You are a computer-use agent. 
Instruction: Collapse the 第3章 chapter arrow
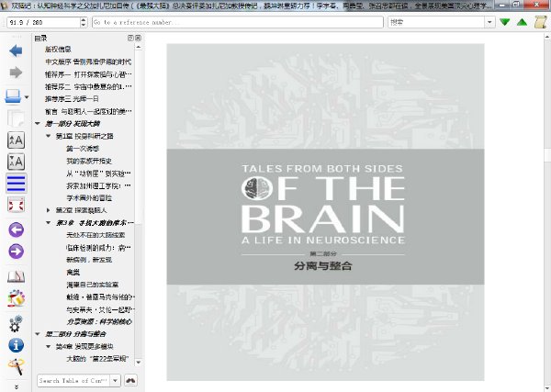[x=49, y=223]
